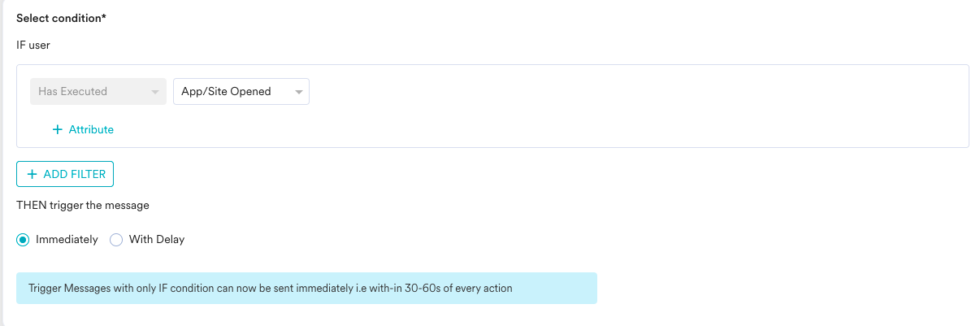Click the With Delay label text
This screenshot has height=326, width=980.
click(x=157, y=240)
